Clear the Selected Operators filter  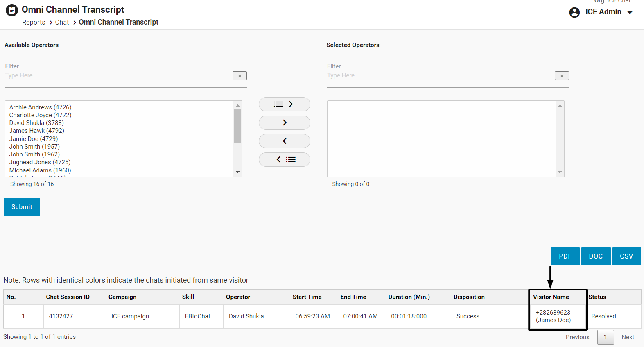[562, 76]
